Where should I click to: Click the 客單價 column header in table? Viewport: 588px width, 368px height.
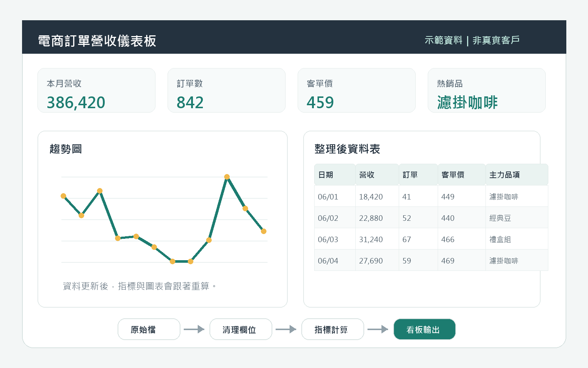click(462, 175)
